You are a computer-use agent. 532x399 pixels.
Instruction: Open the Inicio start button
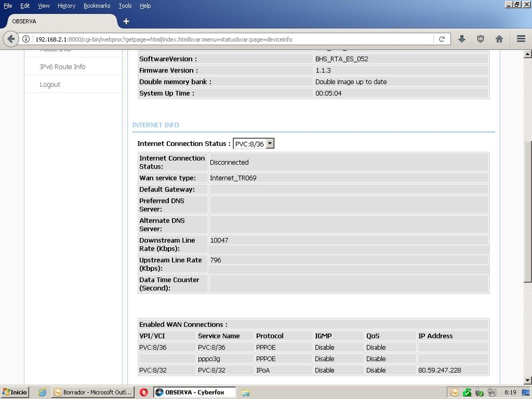[14, 392]
